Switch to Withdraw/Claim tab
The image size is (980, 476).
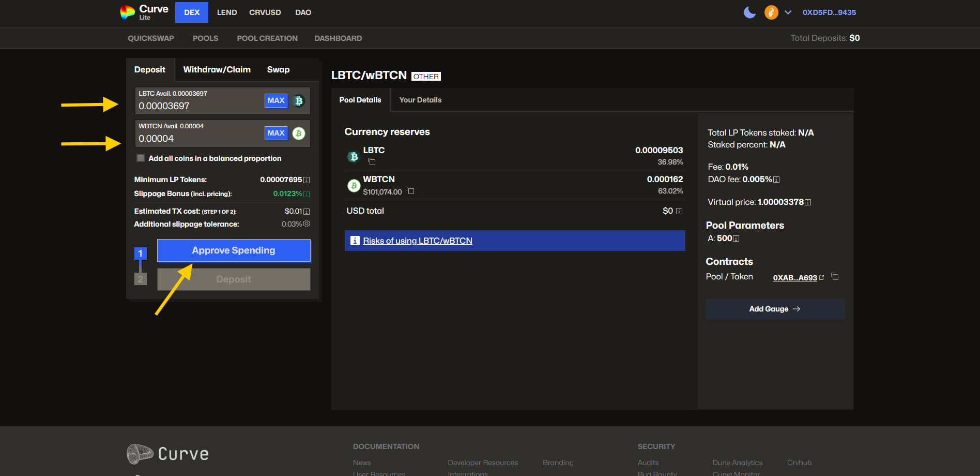tap(217, 69)
